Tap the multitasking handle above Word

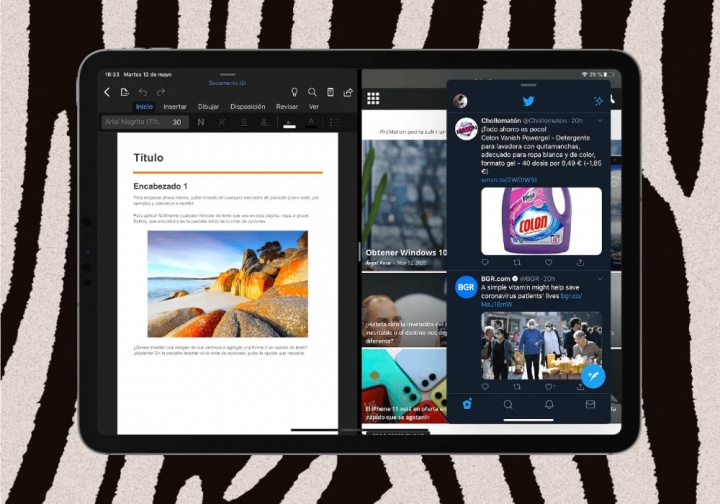tap(228, 74)
